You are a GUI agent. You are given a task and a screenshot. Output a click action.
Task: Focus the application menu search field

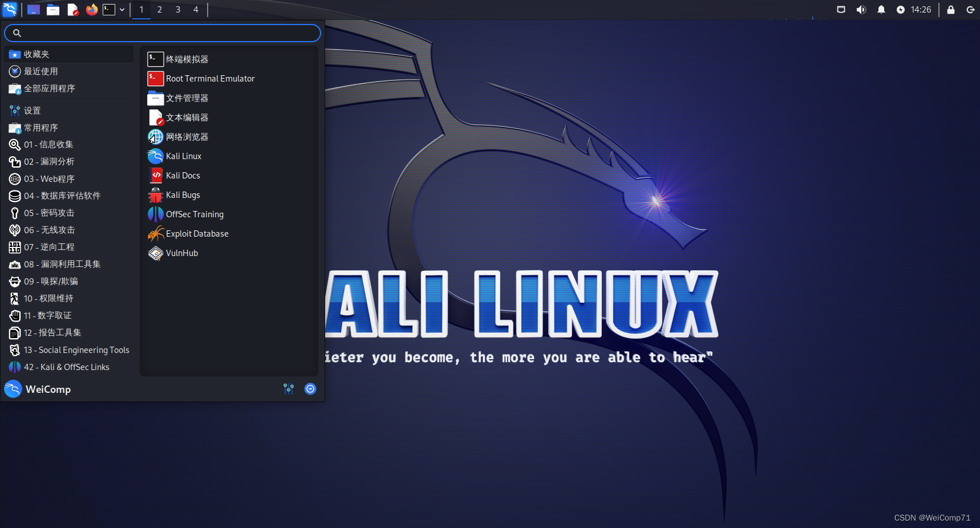click(x=163, y=33)
